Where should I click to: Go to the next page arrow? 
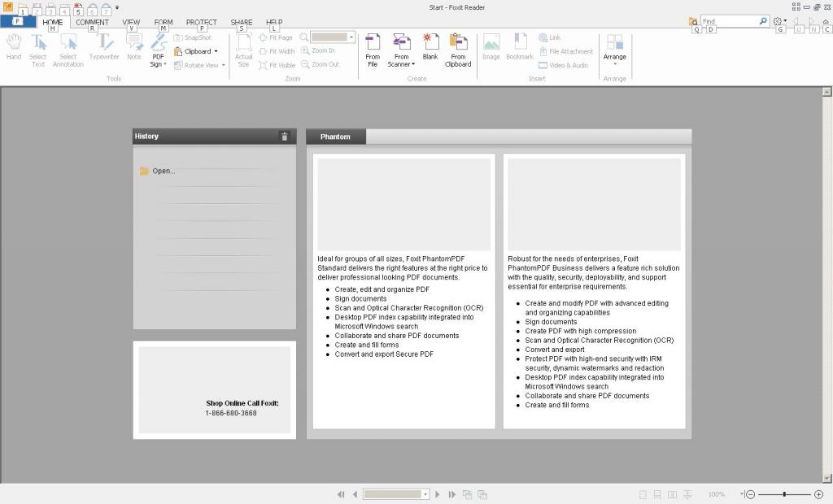437,494
